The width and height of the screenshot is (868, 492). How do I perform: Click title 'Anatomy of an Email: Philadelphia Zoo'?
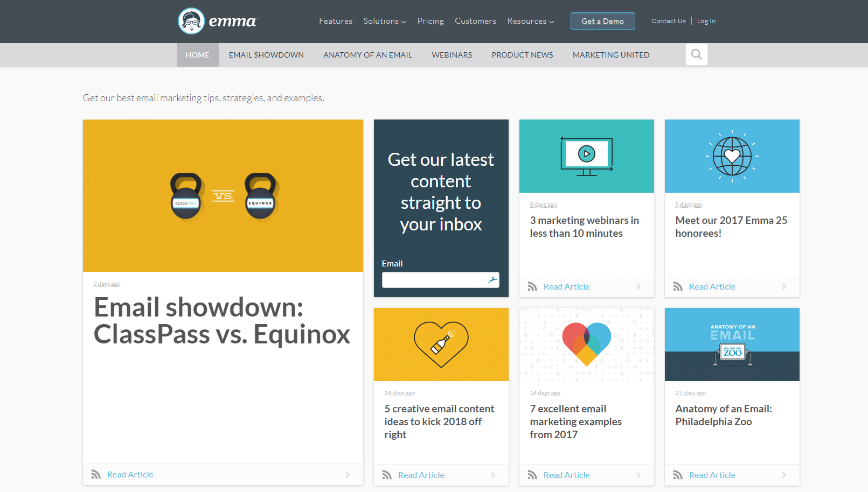click(x=724, y=415)
